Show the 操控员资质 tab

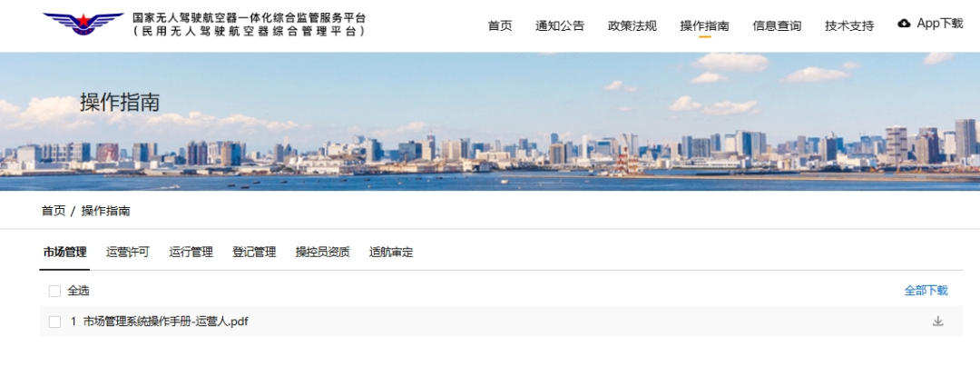coord(322,253)
